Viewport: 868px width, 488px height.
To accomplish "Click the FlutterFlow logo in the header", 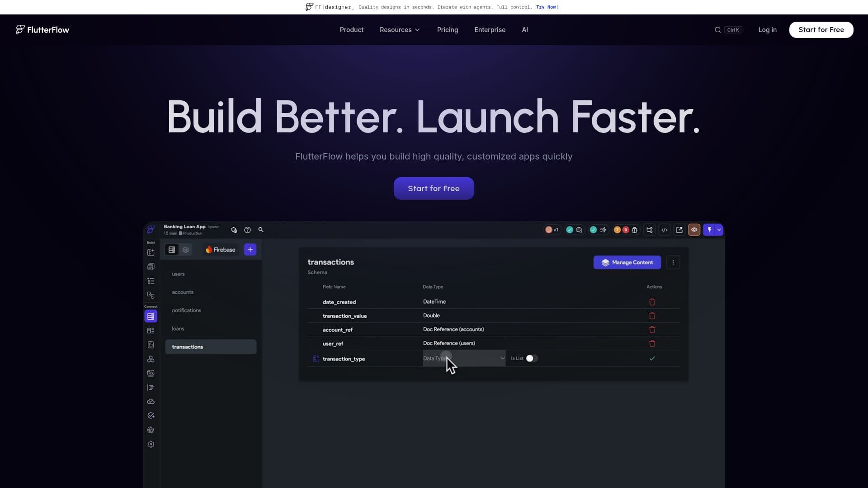I will (42, 30).
